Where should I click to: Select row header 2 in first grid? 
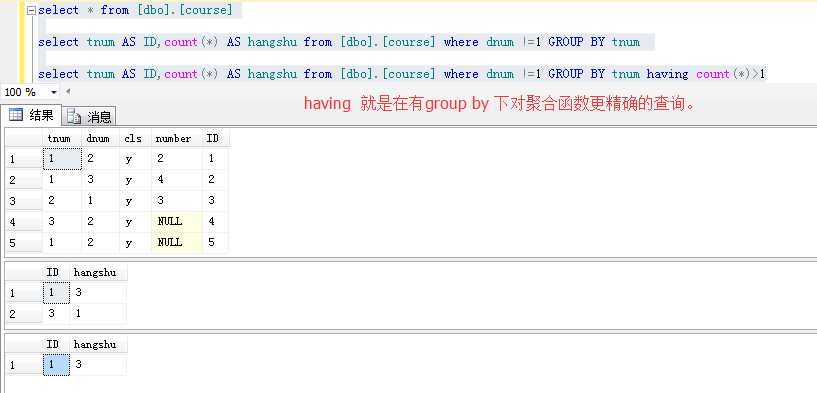tap(23, 180)
